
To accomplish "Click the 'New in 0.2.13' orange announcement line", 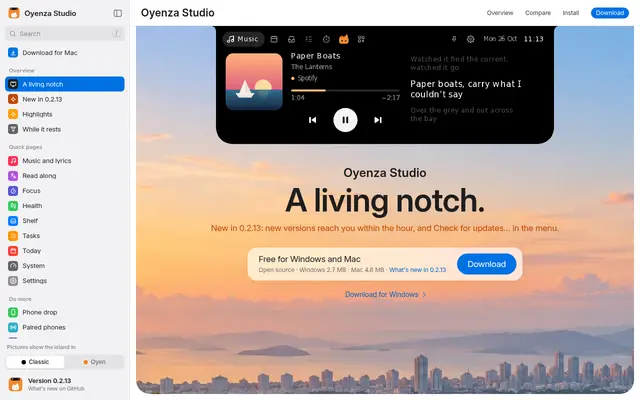I will 385,228.
